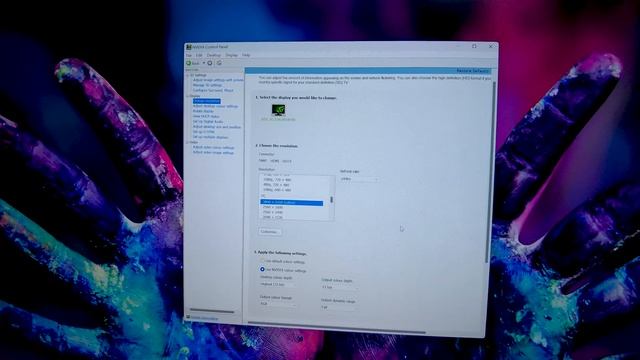The width and height of the screenshot is (640, 360).
Task: Open the Back history dropdown arrow
Action: [204, 63]
